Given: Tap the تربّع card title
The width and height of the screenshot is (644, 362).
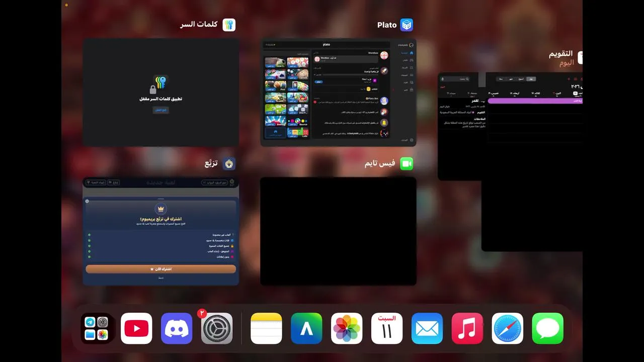Looking at the screenshot, I should coord(211,163).
